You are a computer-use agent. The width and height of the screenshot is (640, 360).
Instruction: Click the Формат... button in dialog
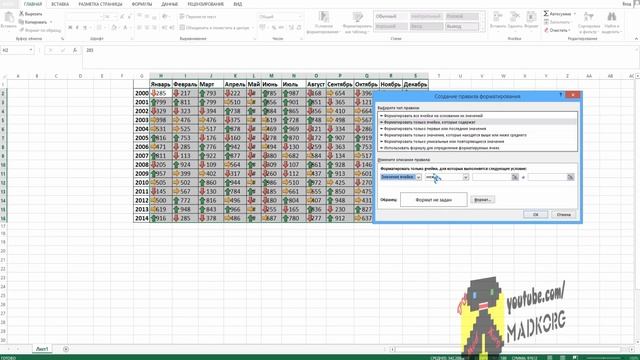click(x=482, y=200)
